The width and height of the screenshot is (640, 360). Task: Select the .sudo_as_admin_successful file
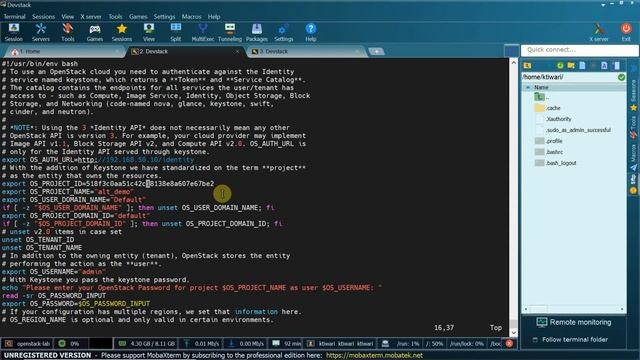pyautogui.click(x=573, y=130)
